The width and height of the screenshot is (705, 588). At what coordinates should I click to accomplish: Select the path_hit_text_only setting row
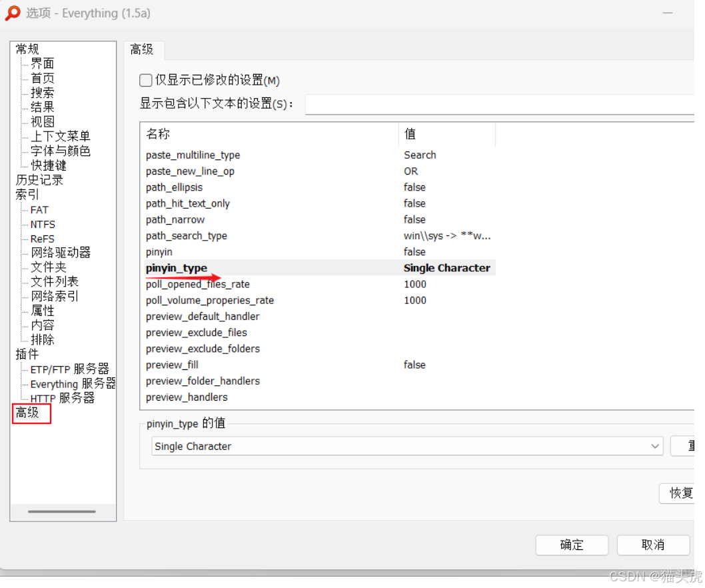click(x=320, y=204)
